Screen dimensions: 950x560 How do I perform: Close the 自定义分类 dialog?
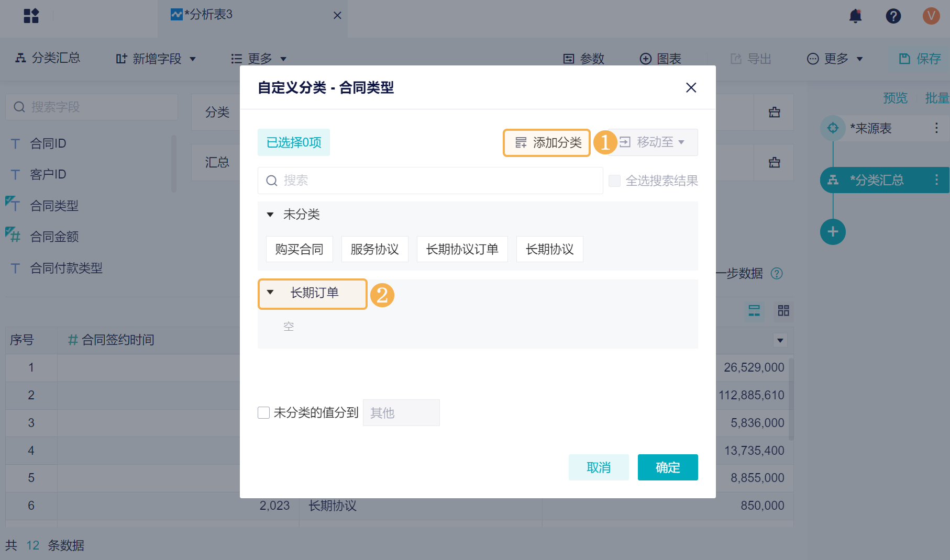[x=691, y=87]
